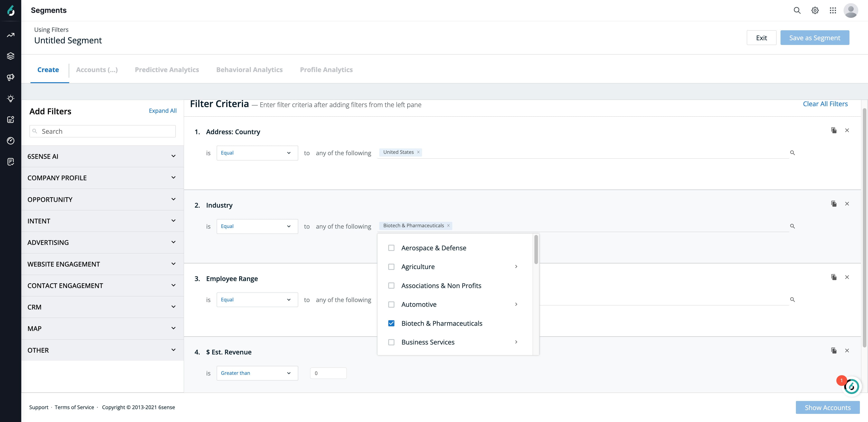Click the Expand All link
The width and height of the screenshot is (868, 422).
click(x=163, y=111)
